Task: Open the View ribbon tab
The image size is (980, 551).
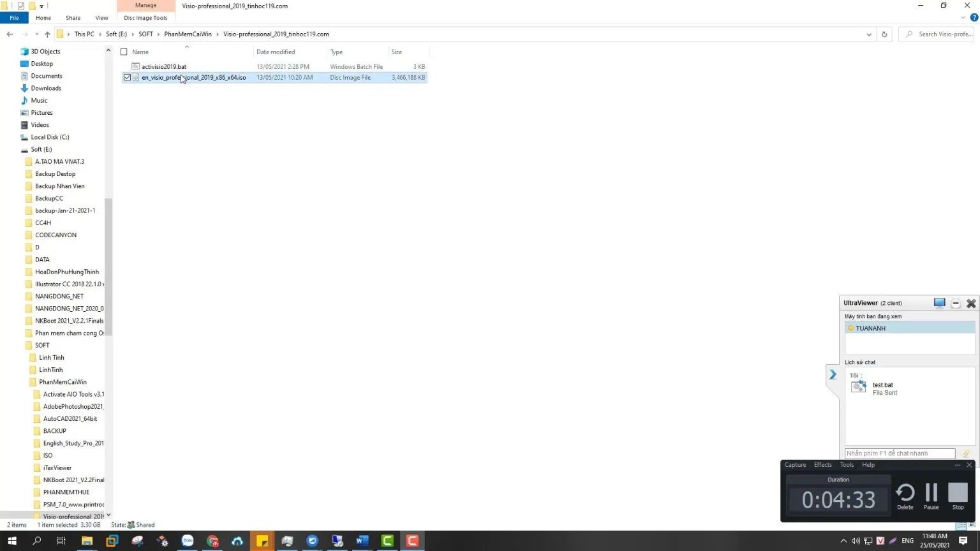Action: click(x=101, y=18)
